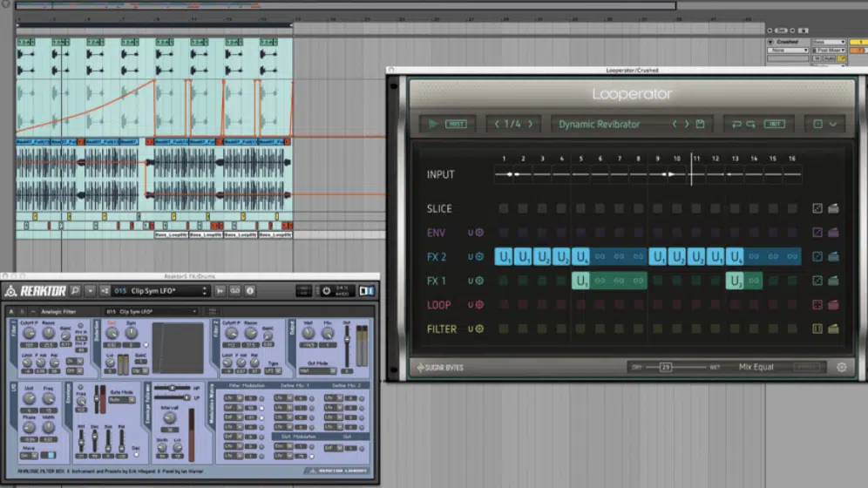Viewport: 868px width, 488px height.
Task: Step Reaktor snapshot with up/down arrows
Action: pos(204,290)
